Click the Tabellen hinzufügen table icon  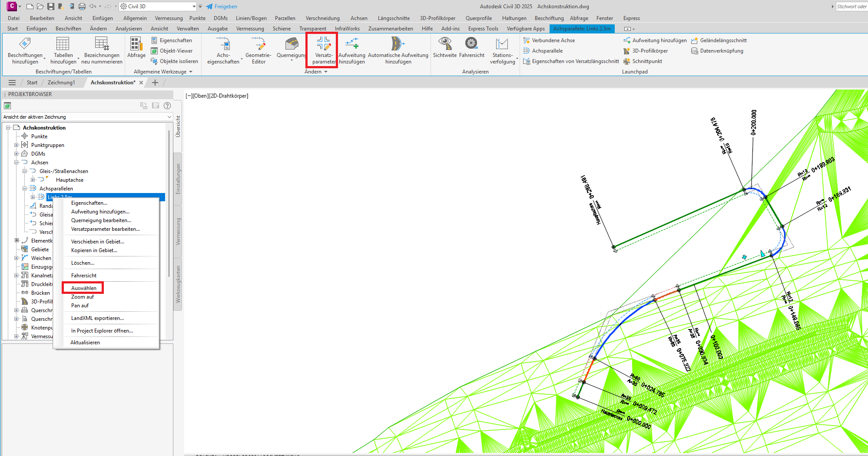[63, 44]
